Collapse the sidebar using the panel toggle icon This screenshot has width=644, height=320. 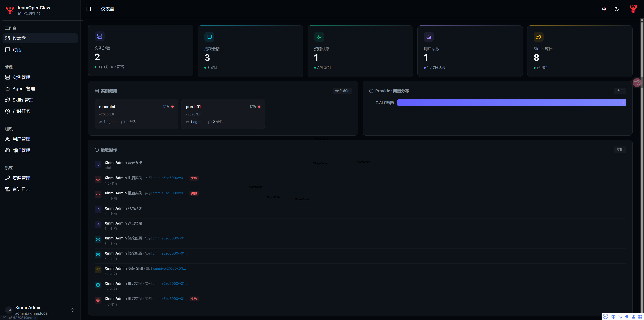click(x=89, y=9)
